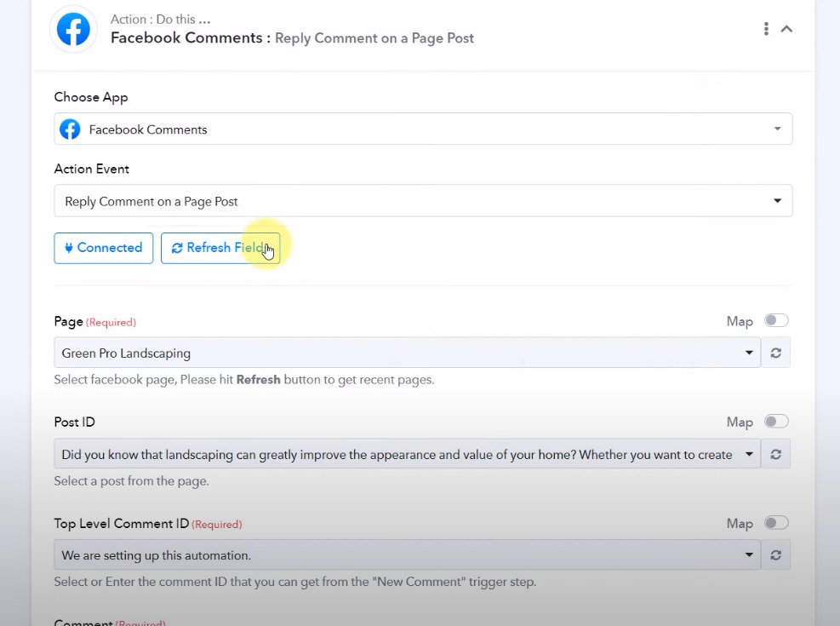Toggle the Map switch for Top Level Comment ID
This screenshot has height=626, width=840.
click(x=776, y=523)
